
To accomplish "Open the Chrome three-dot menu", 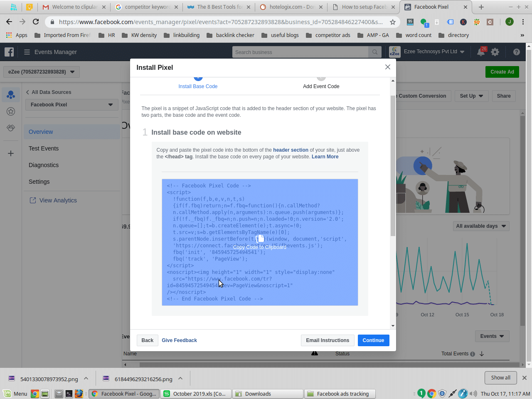I will [523, 22].
